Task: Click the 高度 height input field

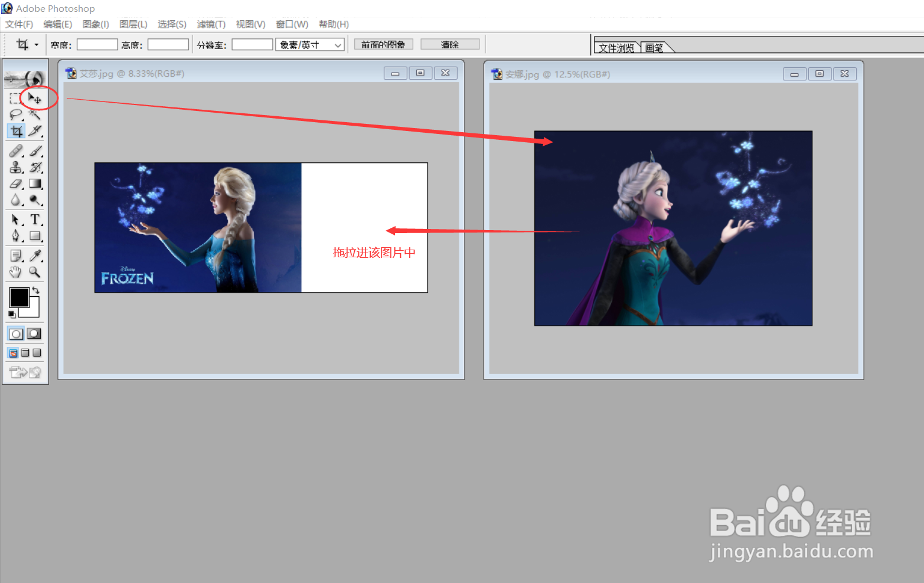Action: pyautogui.click(x=168, y=45)
